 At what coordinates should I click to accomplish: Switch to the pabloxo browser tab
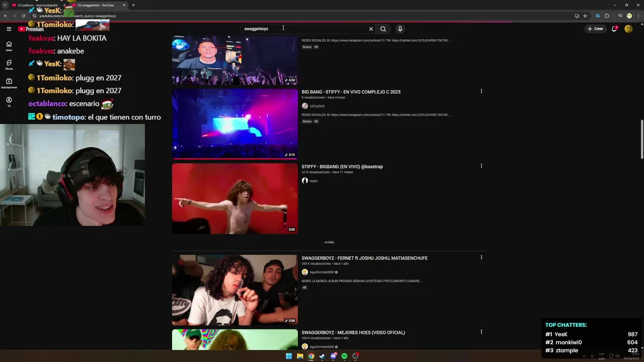click(38, 5)
